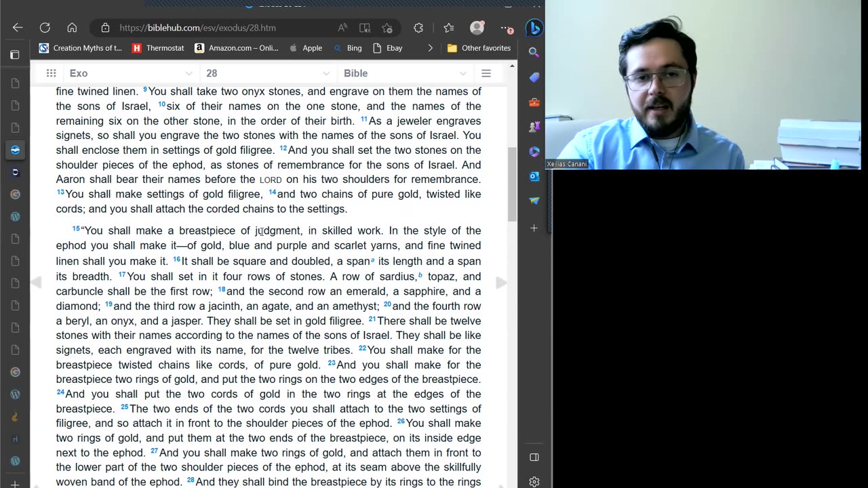Open Edge sidebar settings gear

tap(534, 481)
